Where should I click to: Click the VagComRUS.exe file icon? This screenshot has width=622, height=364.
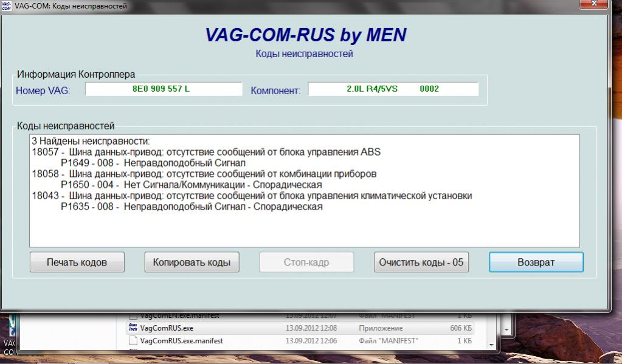133,328
